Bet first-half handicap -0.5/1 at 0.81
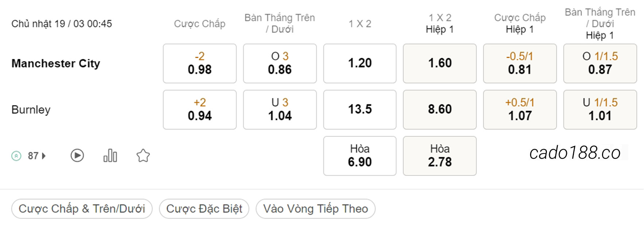644x226 pixels. coord(520,63)
